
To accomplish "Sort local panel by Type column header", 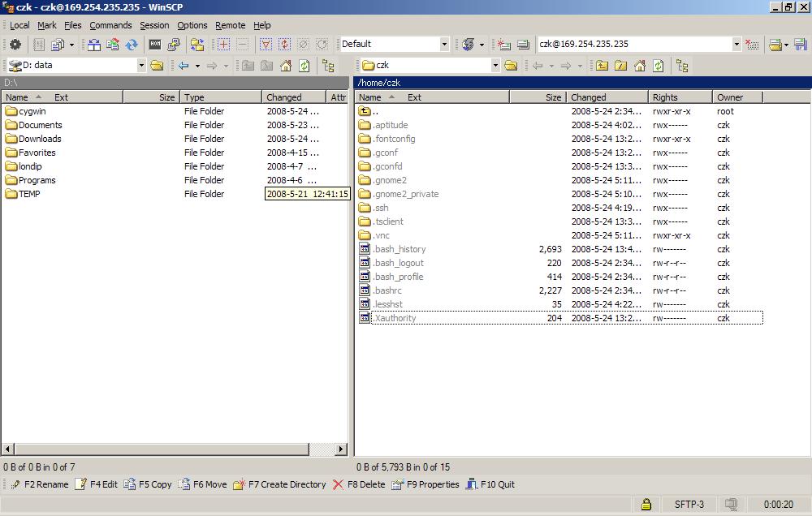I will click(221, 97).
